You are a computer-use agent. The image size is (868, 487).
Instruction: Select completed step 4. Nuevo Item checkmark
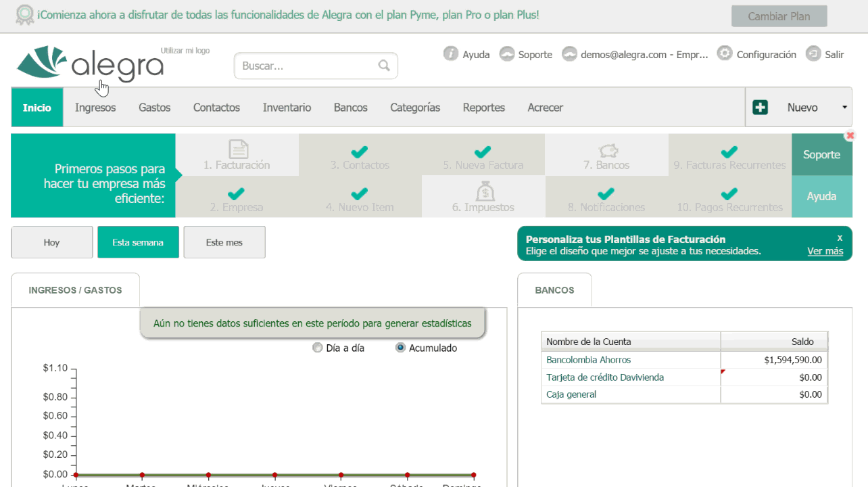(x=360, y=193)
